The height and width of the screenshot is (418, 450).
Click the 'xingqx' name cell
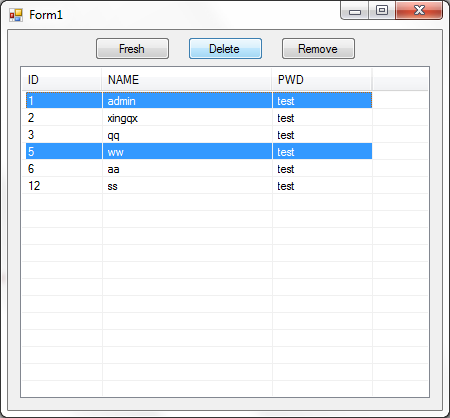click(187, 118)
